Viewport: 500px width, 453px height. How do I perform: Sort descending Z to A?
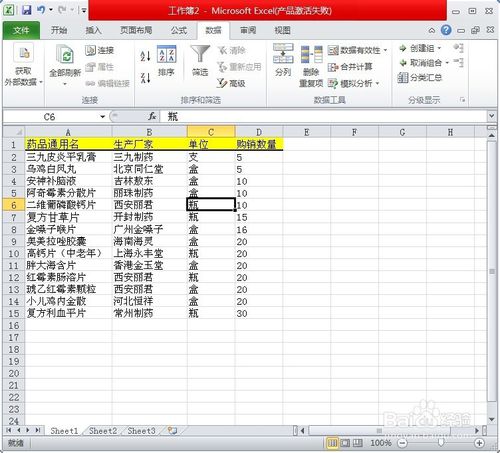pos(145,78)
